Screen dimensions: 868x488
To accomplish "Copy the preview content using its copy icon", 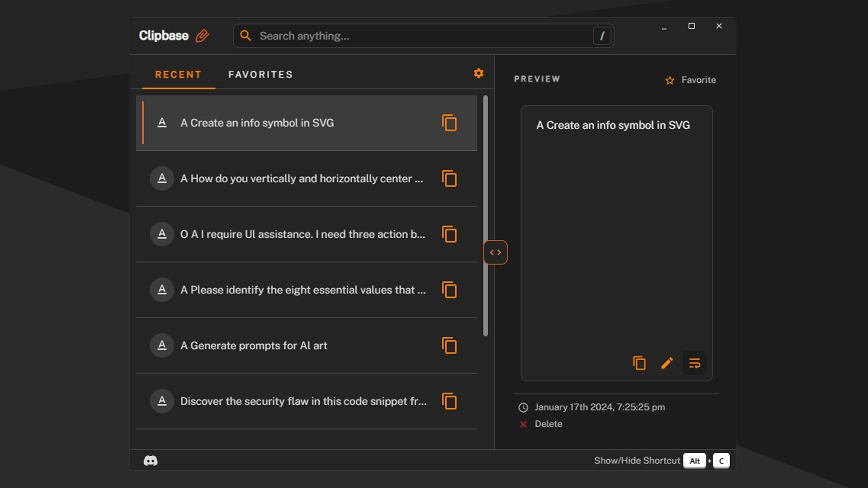I will coord(639,363).
